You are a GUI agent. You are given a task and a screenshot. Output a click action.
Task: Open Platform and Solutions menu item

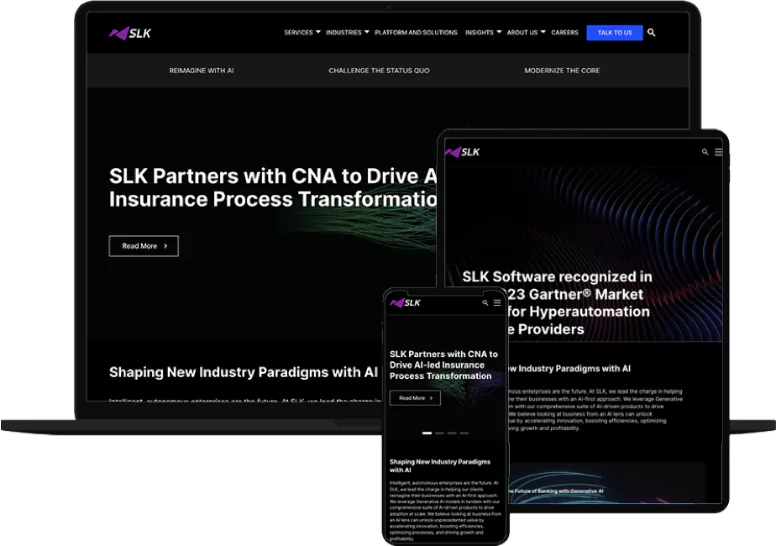pos(415,33)
